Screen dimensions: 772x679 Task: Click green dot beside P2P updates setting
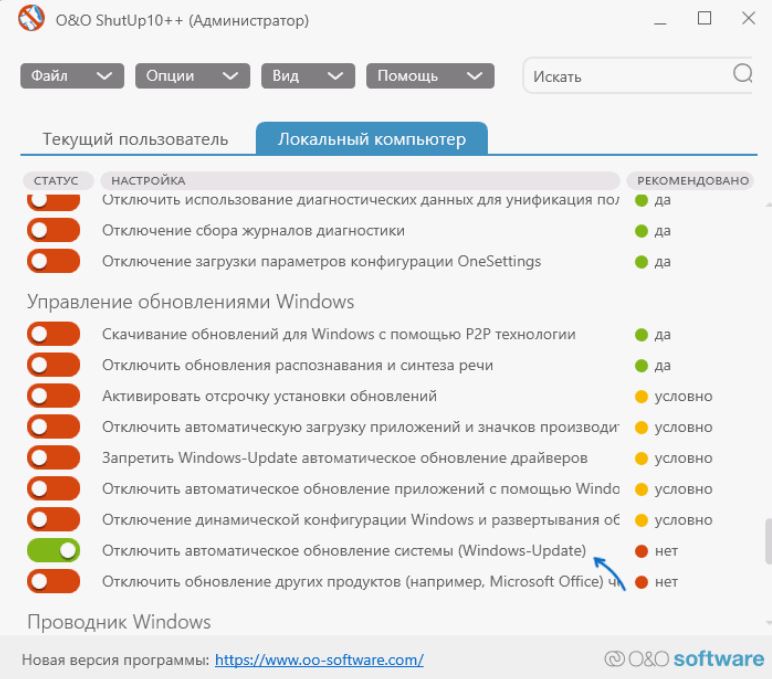click(641, 334)
